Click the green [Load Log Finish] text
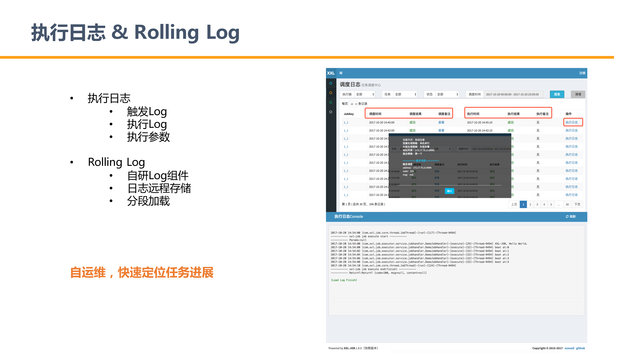640x360 pixels. [344, 280]
